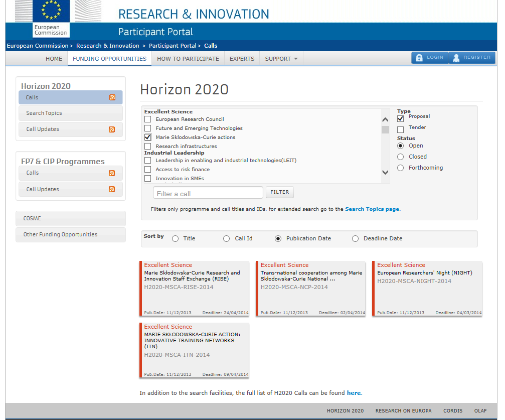Open RSS feed for Horizon 2020 Call Updates

112,129
